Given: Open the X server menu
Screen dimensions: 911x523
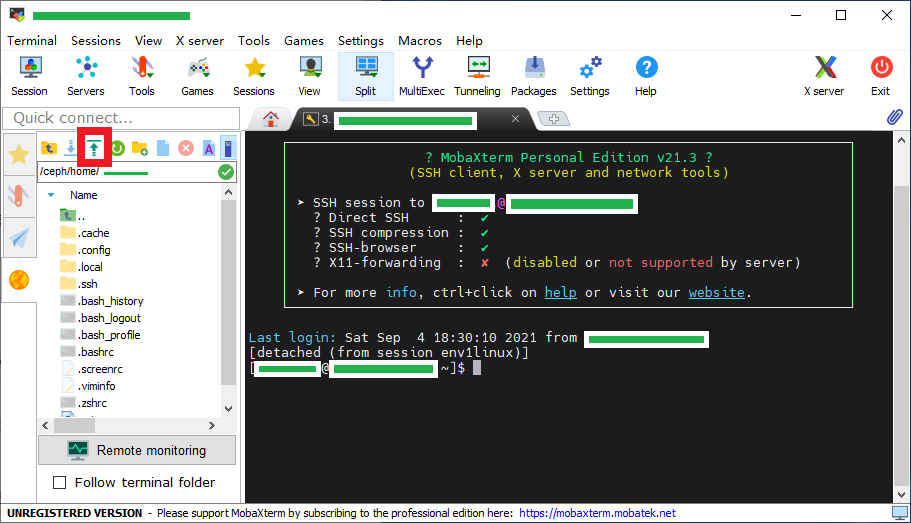Looking at the screenshot, I should pos(200,41).
